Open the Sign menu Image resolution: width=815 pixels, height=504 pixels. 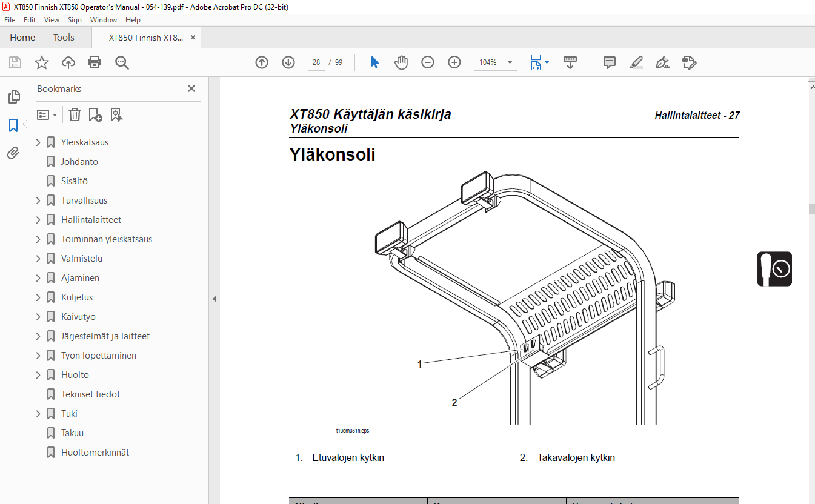pyautogui.click(x=75, y=20)
